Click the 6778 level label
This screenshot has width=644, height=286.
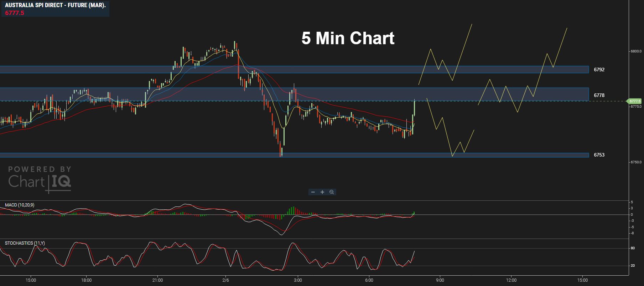(x=599, y=96)
